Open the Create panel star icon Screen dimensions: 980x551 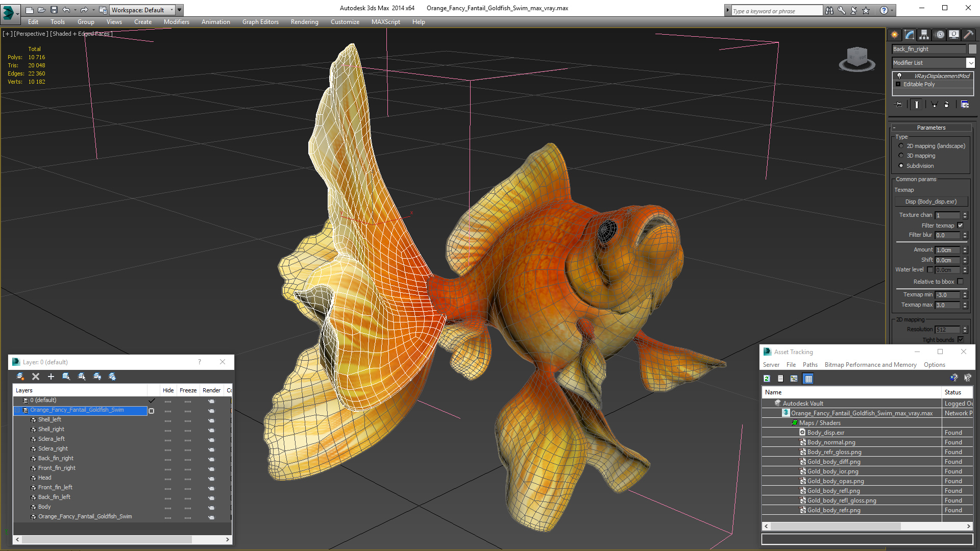click(x=894, y=35)
